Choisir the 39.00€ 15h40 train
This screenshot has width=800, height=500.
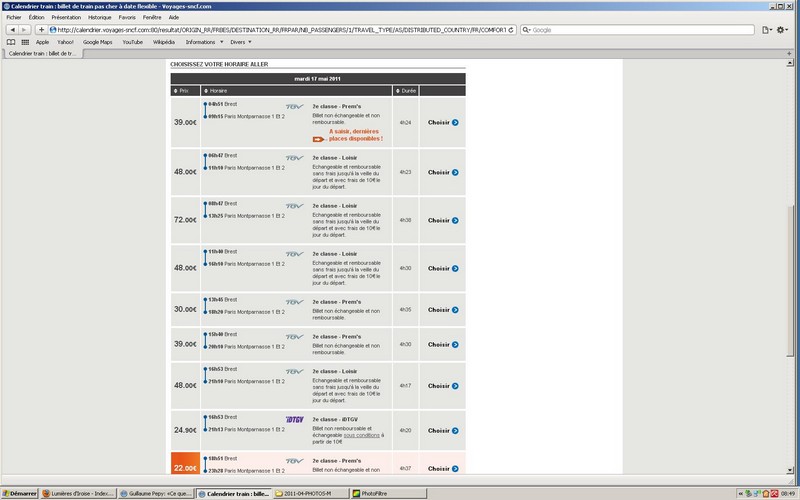click(x=443, y=344)
